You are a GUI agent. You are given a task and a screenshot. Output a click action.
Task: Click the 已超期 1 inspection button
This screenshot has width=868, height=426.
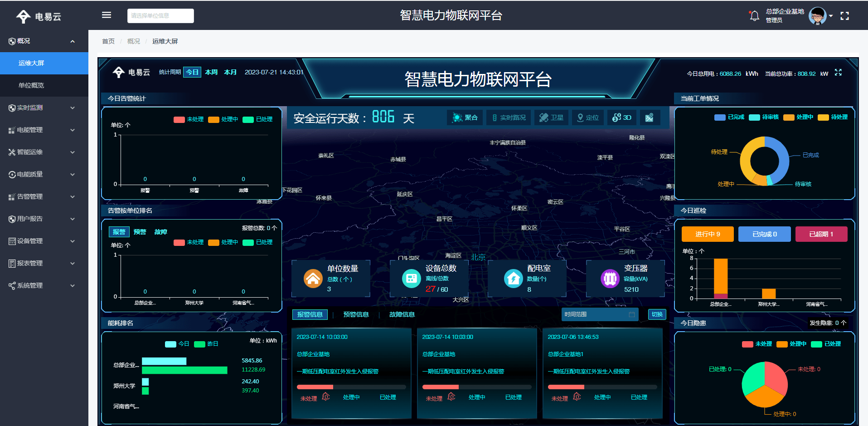(x=821, y=234)
